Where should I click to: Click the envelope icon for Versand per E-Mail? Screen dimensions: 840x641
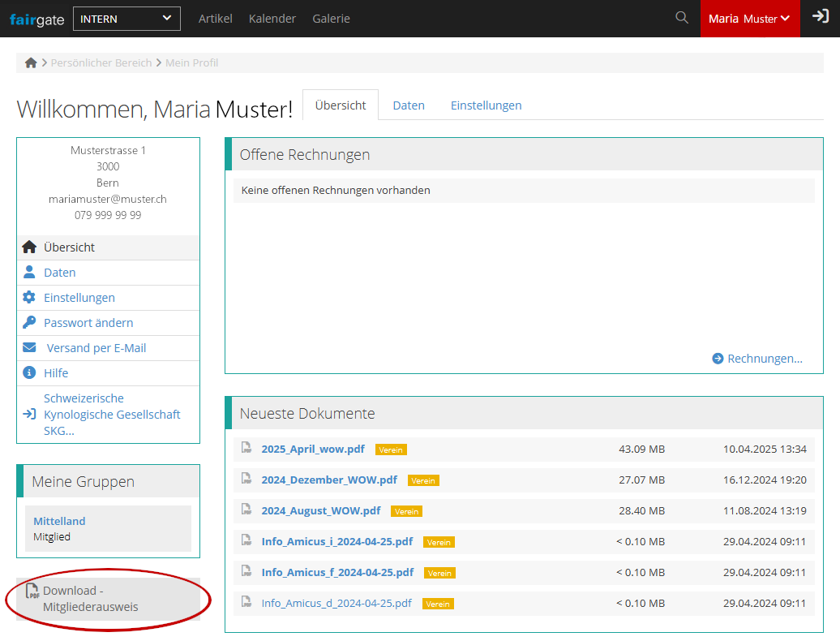tap(29, 348)
